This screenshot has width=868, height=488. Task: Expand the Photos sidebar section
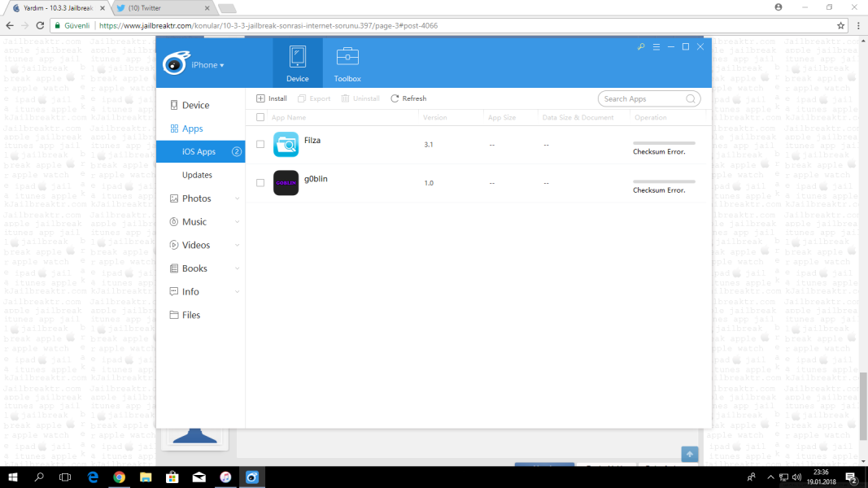(x=237, y=198)
